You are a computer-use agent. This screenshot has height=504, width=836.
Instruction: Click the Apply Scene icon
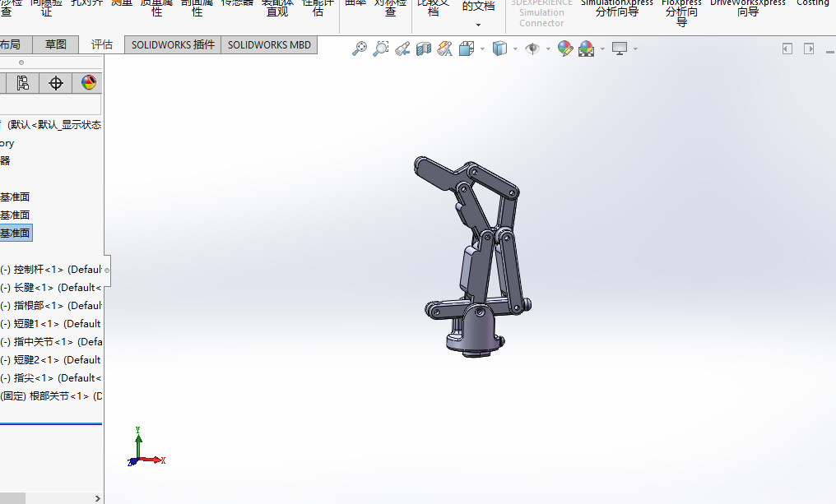587,49
